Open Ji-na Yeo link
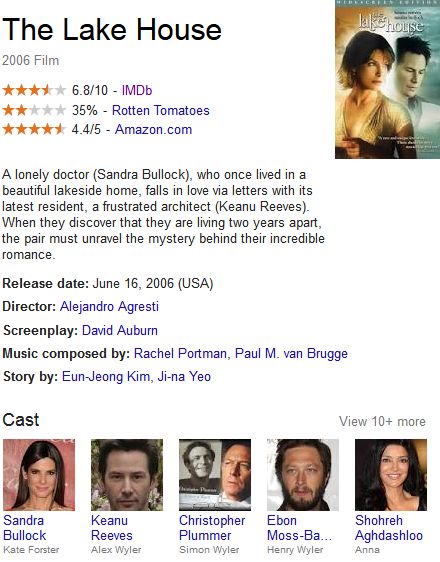Viewport: 440px width, 562px height. pyautogui.click(x=184, y=376)
